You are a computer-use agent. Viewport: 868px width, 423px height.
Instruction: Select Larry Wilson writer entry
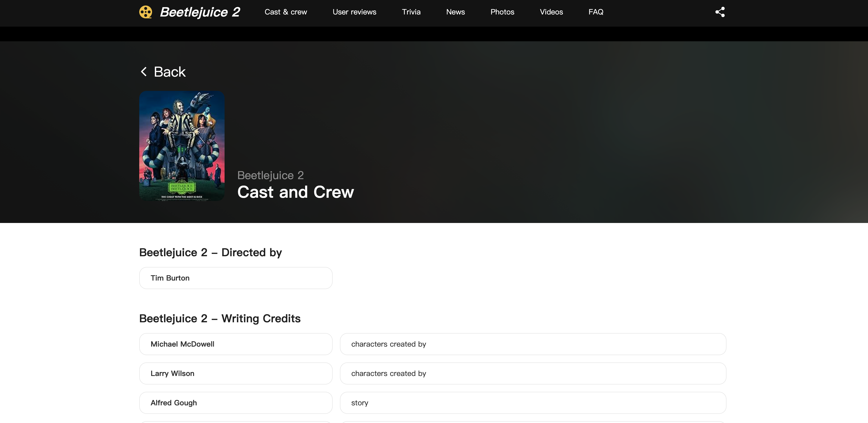tap(236, 373)
